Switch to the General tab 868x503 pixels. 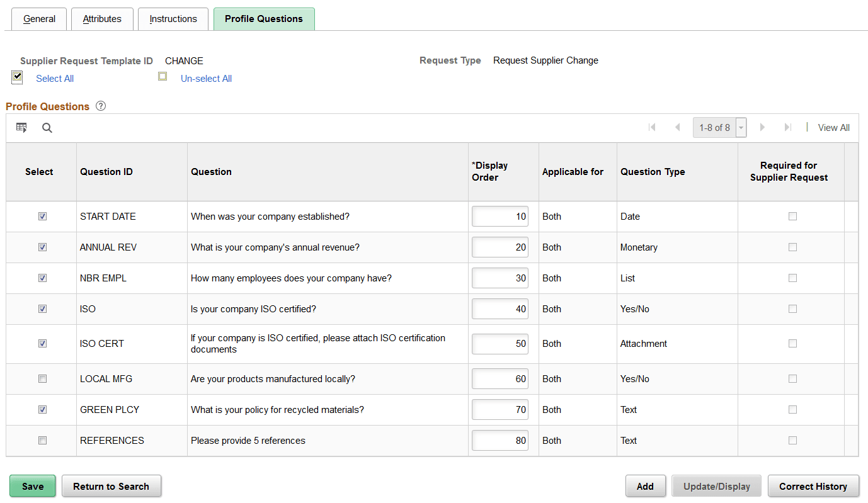click(38, 19)
